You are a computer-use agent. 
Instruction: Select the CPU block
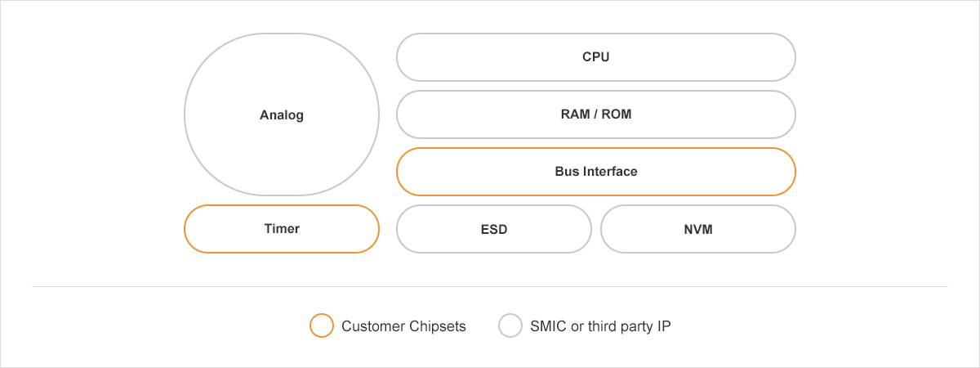[595, 57]
